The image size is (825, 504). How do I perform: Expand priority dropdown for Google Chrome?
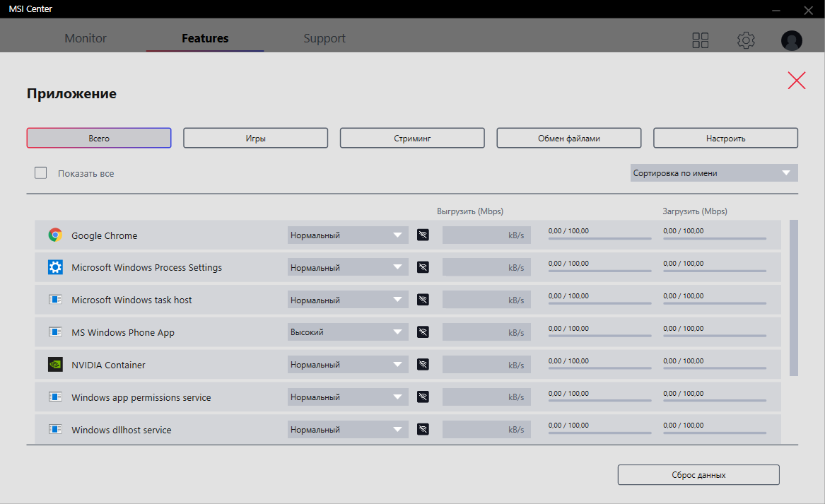coord(348,235)
